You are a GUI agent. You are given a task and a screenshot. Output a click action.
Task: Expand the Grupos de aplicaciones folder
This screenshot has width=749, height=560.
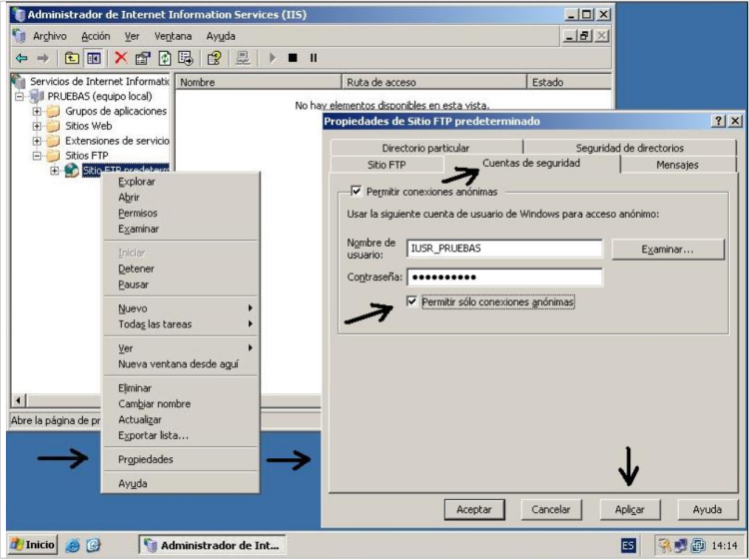pos(37,111)
